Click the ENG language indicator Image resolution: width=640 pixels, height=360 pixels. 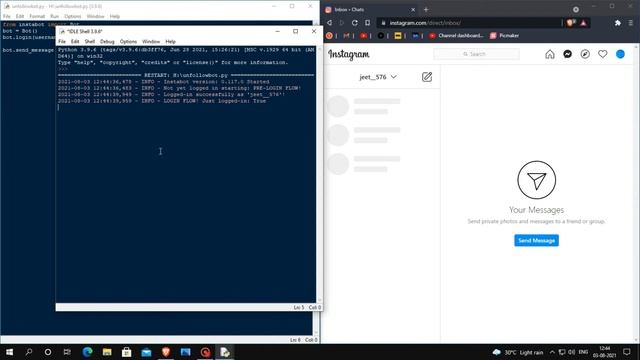[x=583, y=352]
